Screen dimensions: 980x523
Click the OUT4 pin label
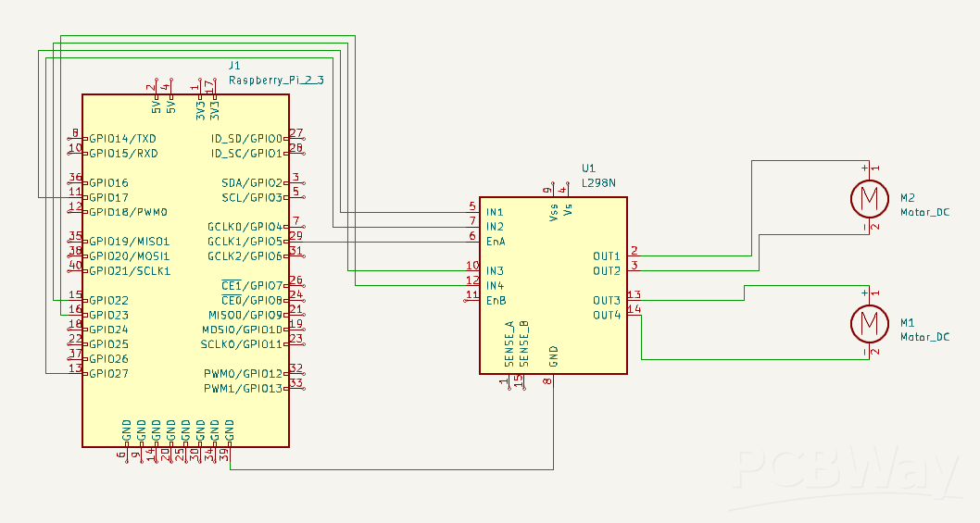coord(607,315)
